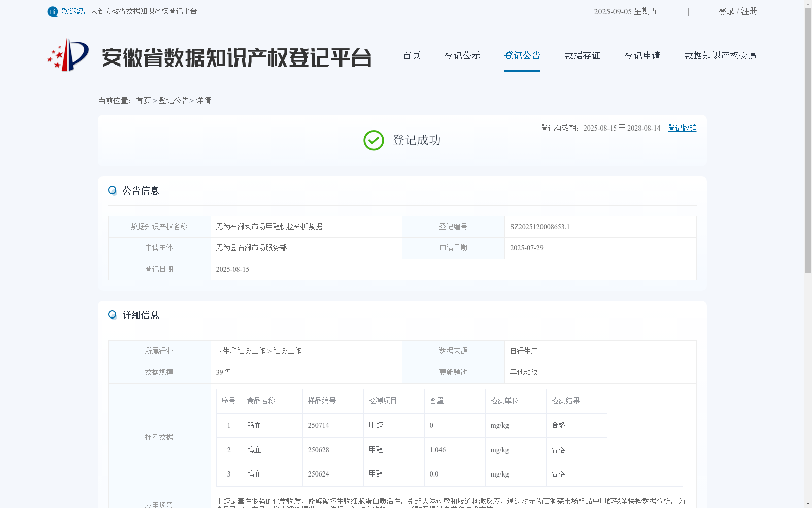Click the registration number SZ2025120008653.1

pos(540,227)
